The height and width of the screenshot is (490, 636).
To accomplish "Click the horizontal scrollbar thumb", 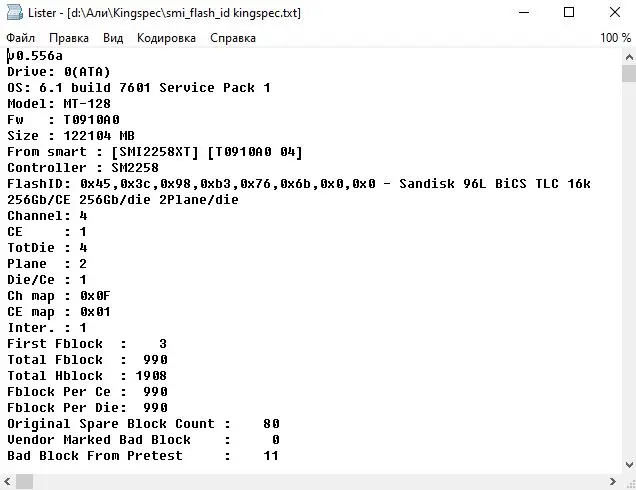I will tap(24, 481).
